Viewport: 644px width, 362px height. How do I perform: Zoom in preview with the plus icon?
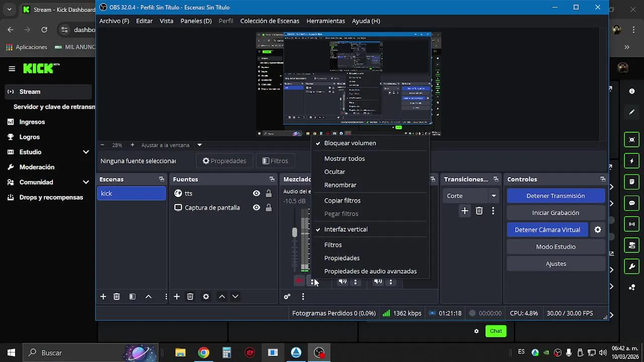click(x=132, y=145)
